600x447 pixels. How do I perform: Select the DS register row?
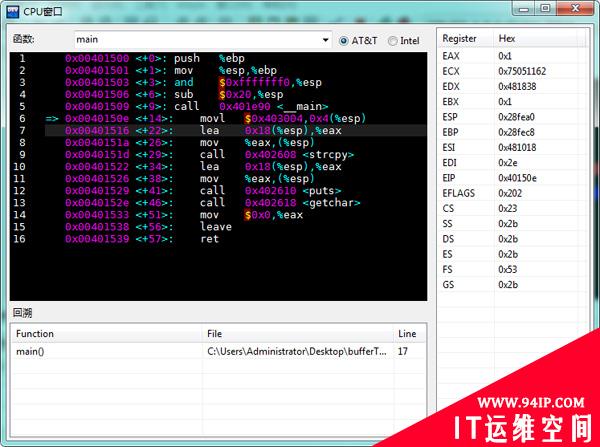coord(513,239)
